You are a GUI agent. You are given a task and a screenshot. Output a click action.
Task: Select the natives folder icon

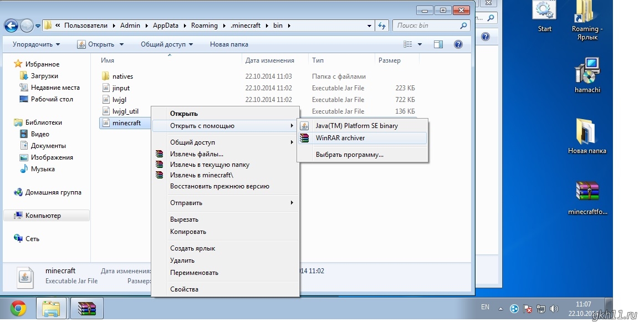tap(105, 76)
